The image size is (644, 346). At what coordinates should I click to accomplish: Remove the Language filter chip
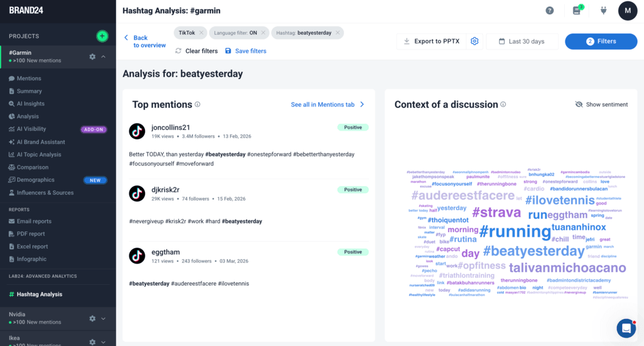pos(263,33)
